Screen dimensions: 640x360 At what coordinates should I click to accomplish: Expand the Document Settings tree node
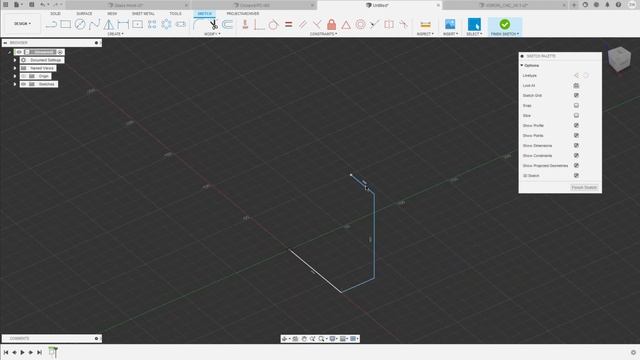[15, 60]
